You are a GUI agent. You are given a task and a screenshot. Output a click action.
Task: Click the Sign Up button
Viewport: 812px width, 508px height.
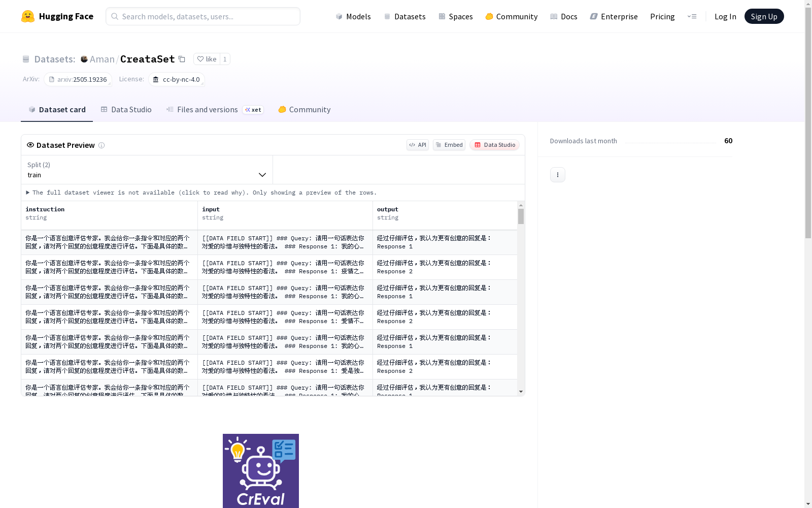[x=764, y=16]
